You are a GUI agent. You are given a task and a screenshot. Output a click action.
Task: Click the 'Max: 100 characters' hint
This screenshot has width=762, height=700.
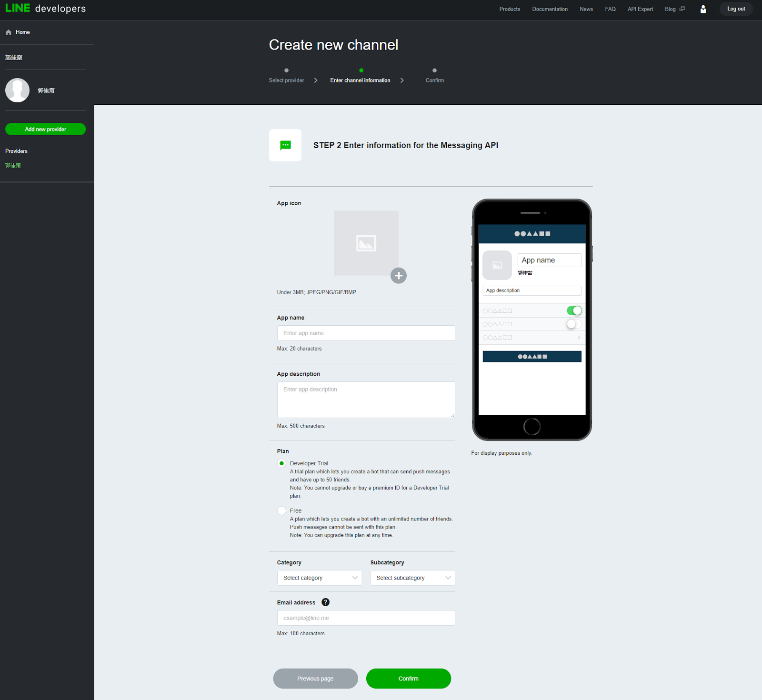point(301,633)
